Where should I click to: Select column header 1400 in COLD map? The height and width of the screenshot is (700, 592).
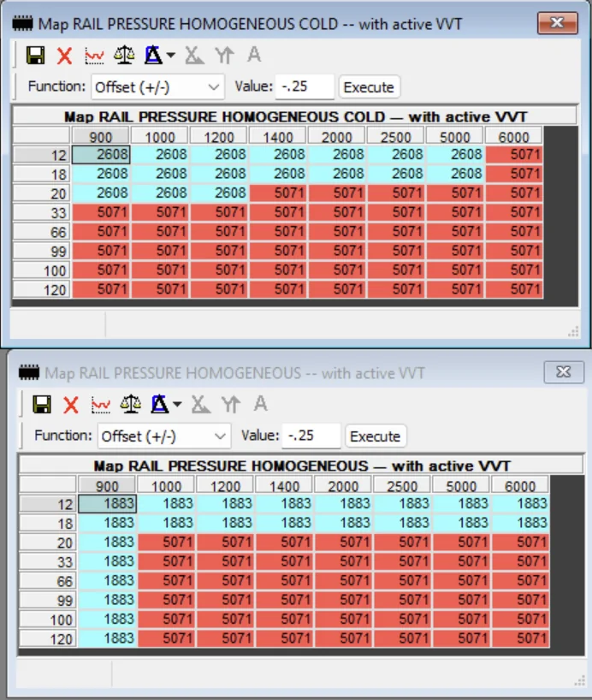[278, 136]
